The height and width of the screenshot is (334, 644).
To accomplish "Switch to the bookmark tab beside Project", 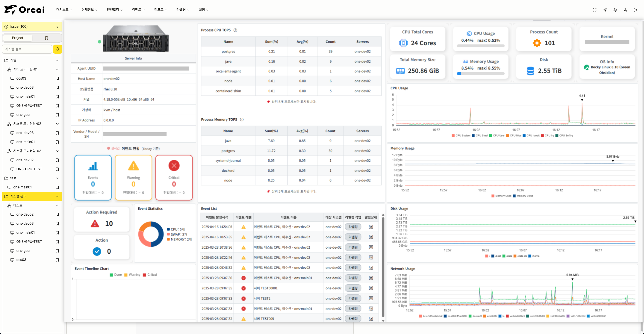I will point(46,38).
